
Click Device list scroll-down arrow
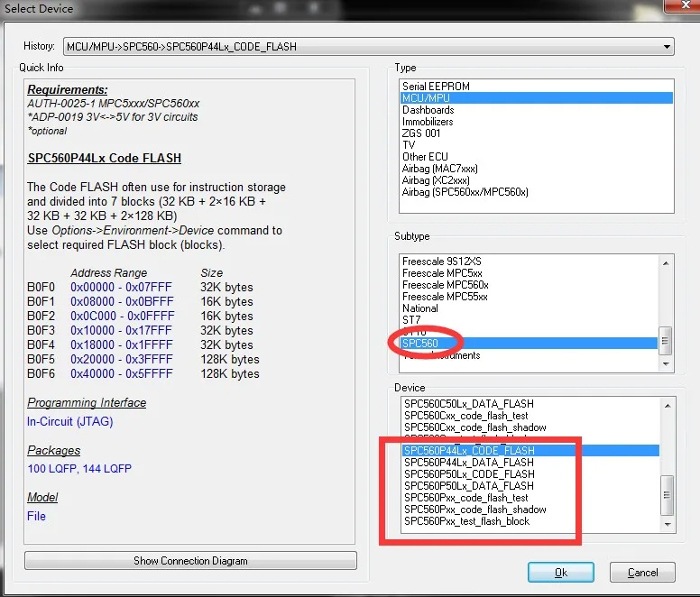coord(668,524)
